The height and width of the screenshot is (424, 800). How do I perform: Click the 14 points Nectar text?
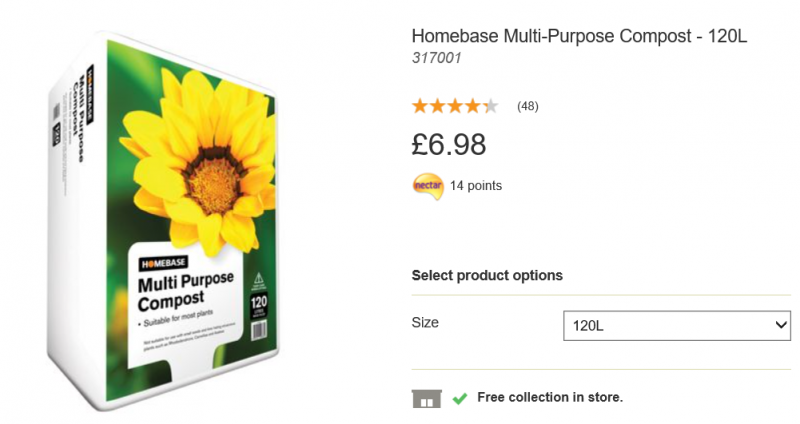476,186
